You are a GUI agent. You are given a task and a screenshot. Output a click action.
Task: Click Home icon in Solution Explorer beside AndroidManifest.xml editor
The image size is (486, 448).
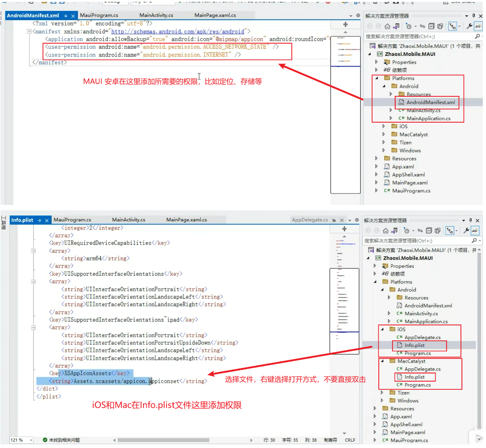387,26
